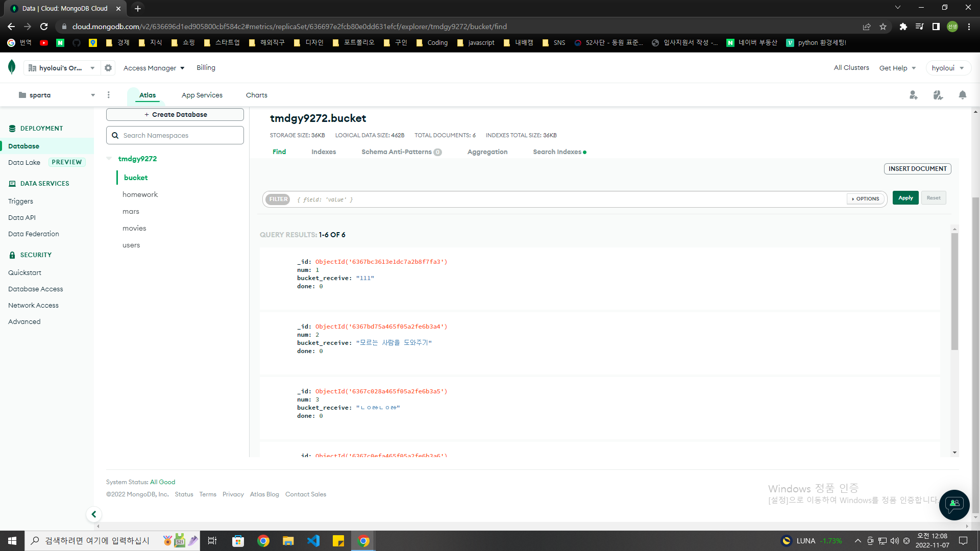The width and height of the screenshot is (980, 551).
Task: Open organization settings gear icon
Action: (x=108, y=68)
